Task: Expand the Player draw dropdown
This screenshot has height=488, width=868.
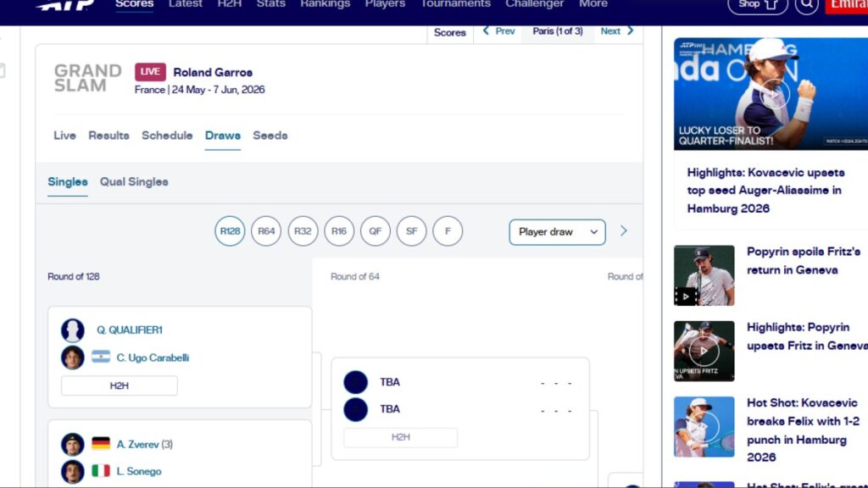Action: coord(558,232)
